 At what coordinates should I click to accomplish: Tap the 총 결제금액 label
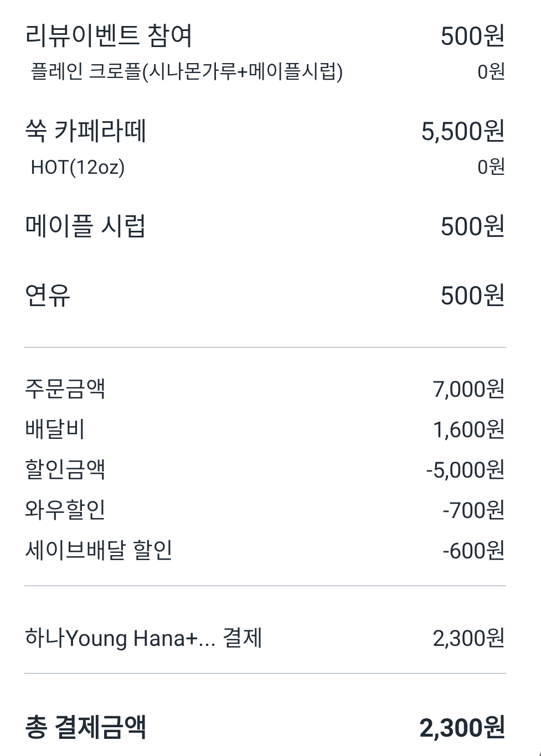(x=86, y=727)
